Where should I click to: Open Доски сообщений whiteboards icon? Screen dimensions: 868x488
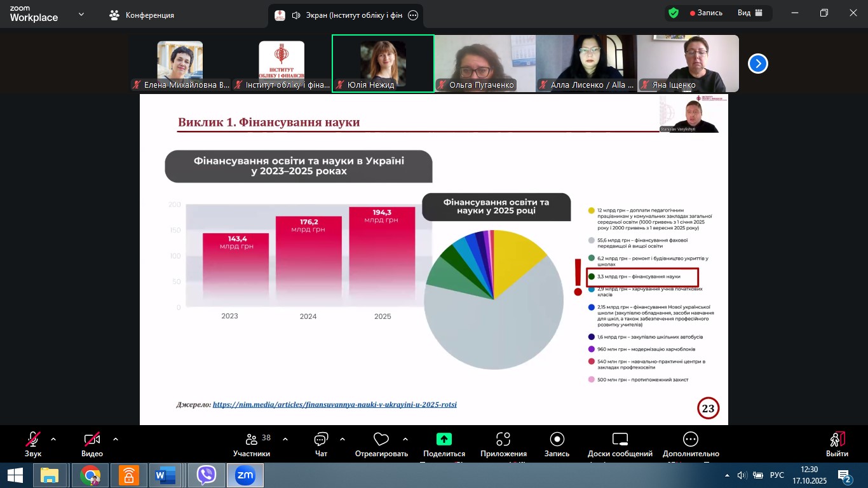point(620,440)
